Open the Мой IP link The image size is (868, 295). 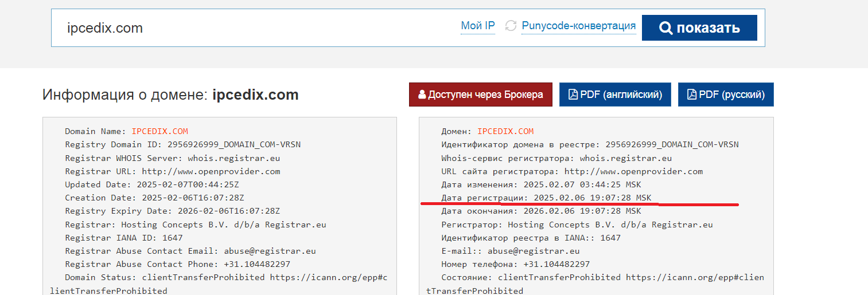click(478, 26)
